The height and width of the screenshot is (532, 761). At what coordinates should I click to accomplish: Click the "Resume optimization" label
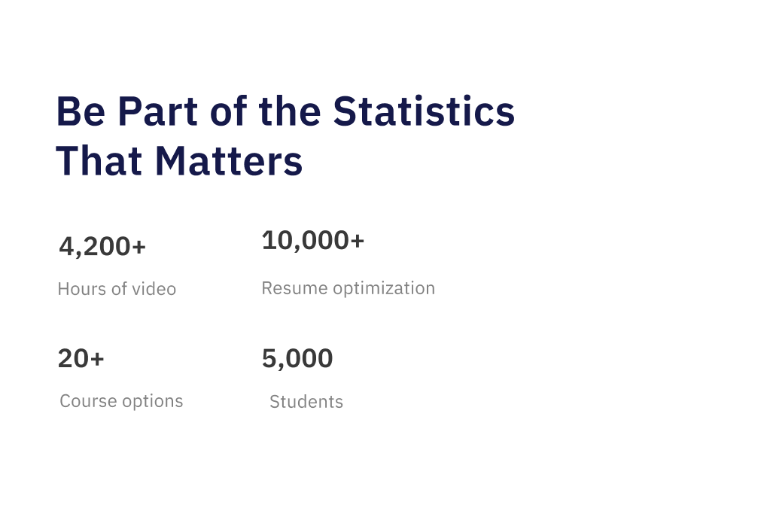[x=348, y=288]
